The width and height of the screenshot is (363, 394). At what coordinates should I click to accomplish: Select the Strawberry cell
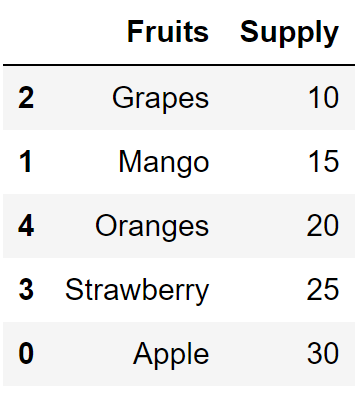coord(137,290)
